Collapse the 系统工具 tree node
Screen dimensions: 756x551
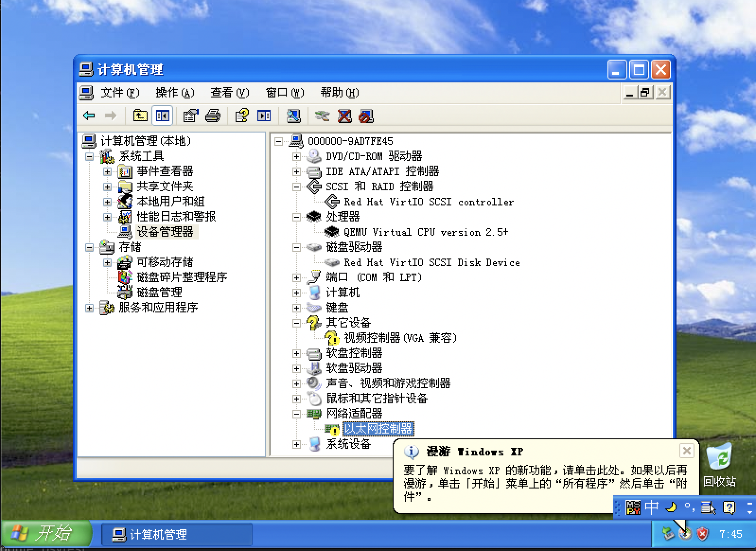pos(89,156)
